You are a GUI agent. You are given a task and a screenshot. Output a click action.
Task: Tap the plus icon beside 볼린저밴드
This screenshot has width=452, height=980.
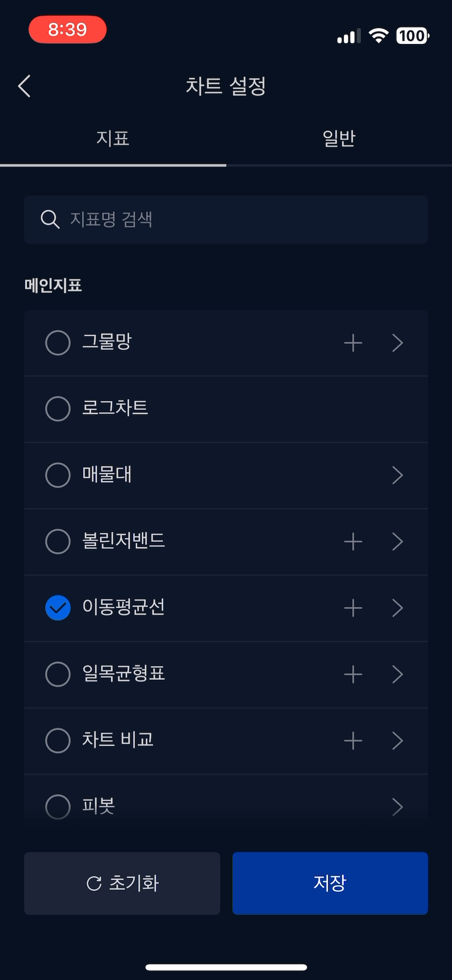353,542
